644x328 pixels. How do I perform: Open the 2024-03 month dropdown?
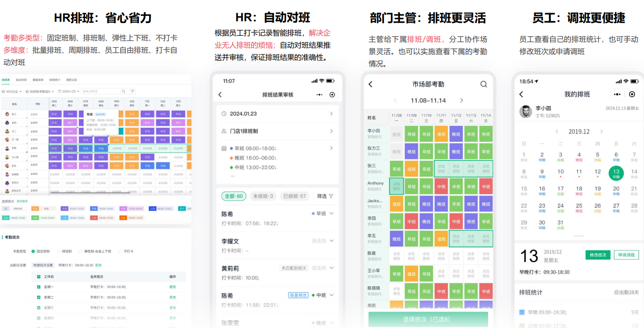pos(68,92)
